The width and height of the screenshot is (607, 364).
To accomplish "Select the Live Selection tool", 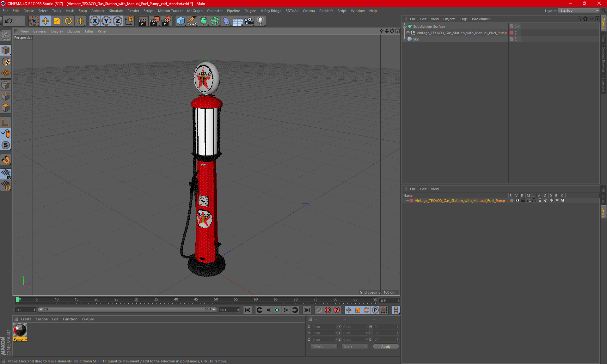I will pos(34,21).
